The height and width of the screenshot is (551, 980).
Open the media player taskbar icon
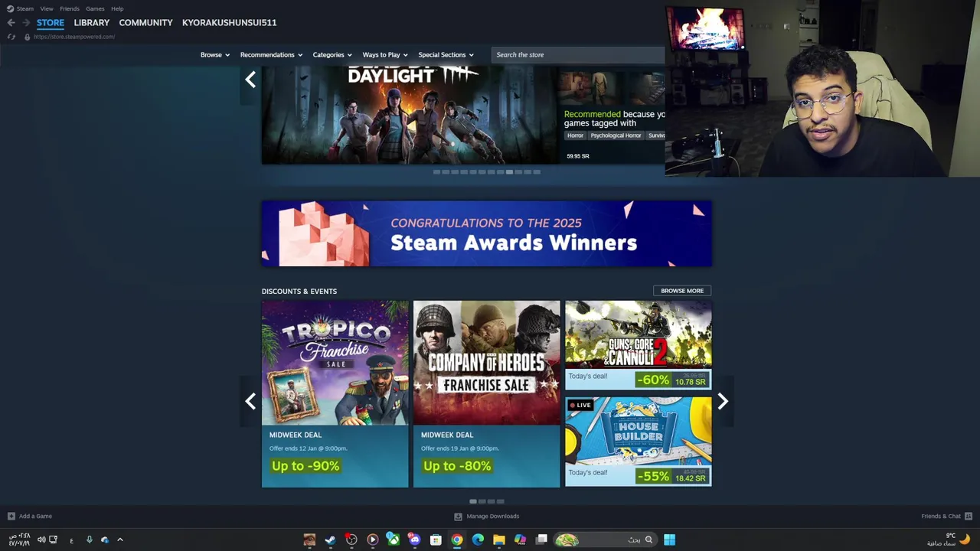372,540
